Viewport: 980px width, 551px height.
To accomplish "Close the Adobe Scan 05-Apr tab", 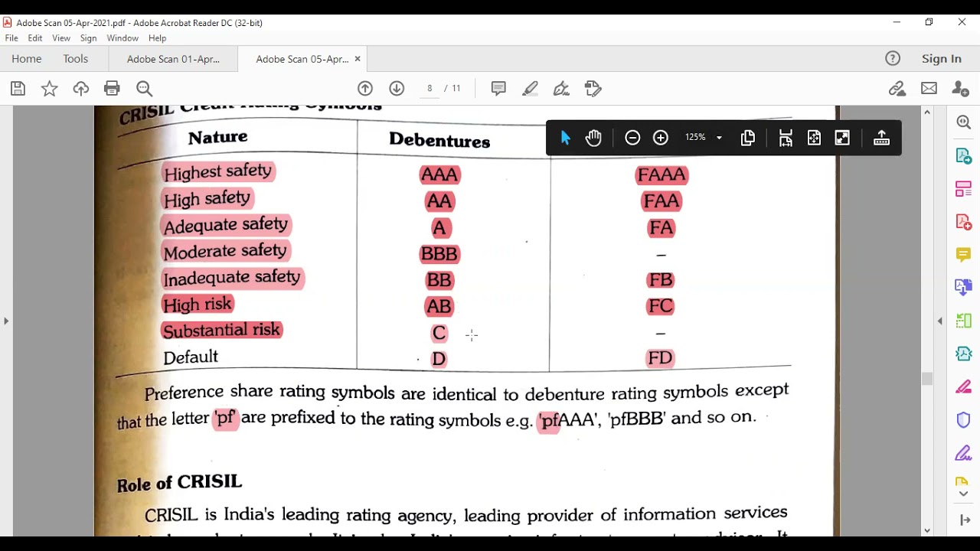I will click(x=358, y=59).
